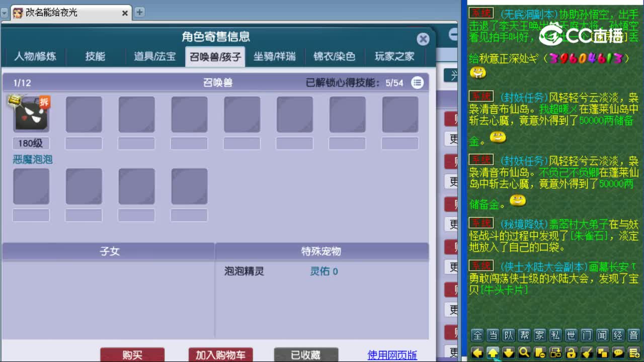Click the page with minus chat icon
The image size is (644, 362).
tap(540, 352)
